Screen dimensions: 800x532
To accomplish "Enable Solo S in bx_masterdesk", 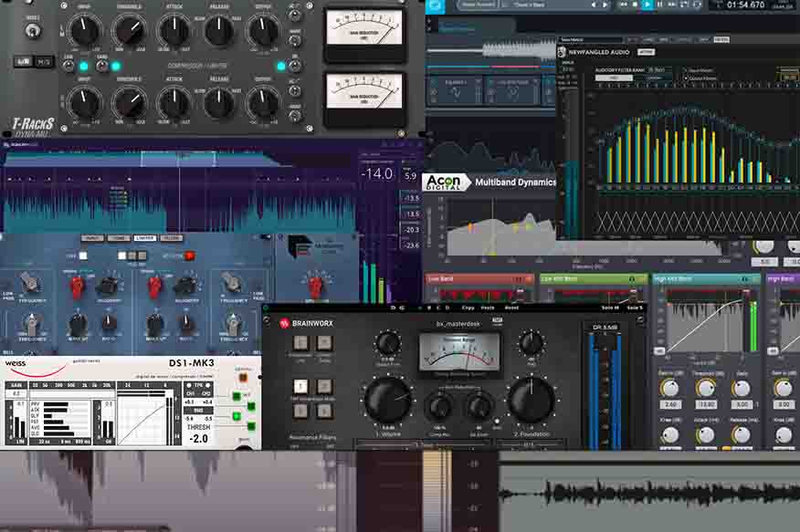I will [635, 308].
